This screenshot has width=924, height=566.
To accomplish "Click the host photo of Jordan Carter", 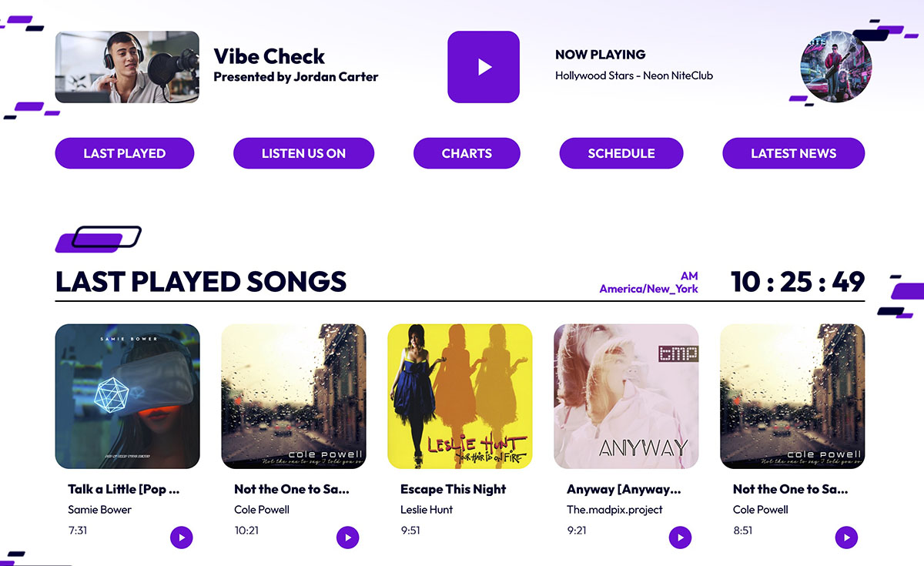I will (127, 67).
